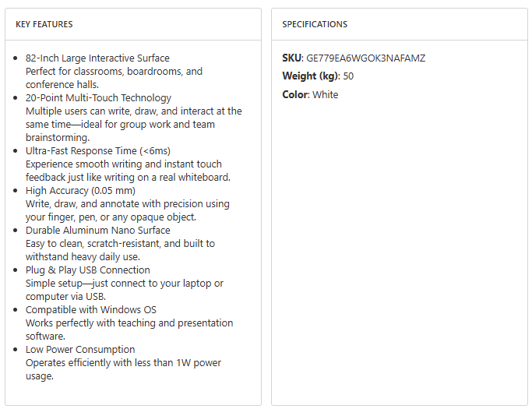Click the teaching and presentation software text
This screenshot has height=409, width=532.
click(x=129, y=330)
